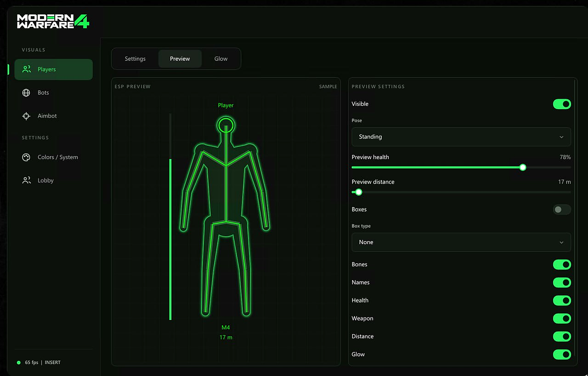588x376 pixels.
Task: Click the Colors / System palette icon
Action: point(26,157)
